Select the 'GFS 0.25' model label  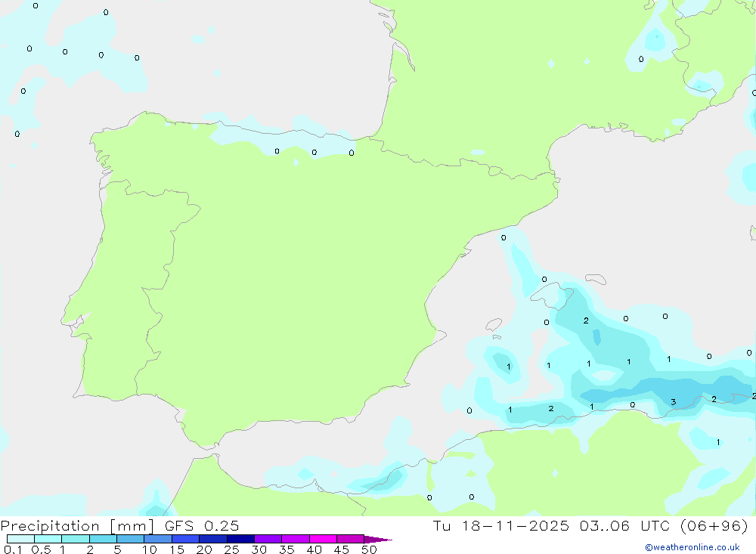[x=202, y=525]
